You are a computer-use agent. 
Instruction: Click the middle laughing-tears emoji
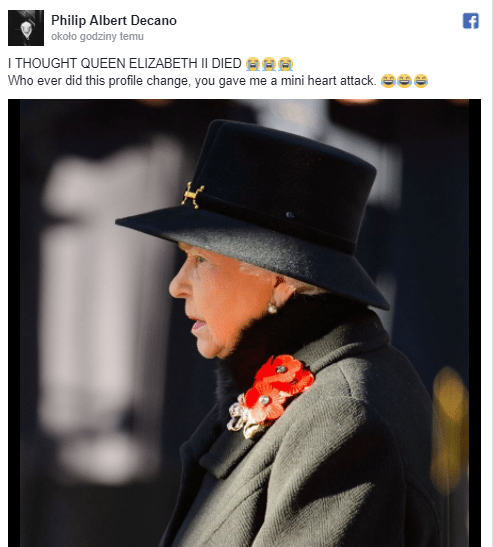pos(404,81)
